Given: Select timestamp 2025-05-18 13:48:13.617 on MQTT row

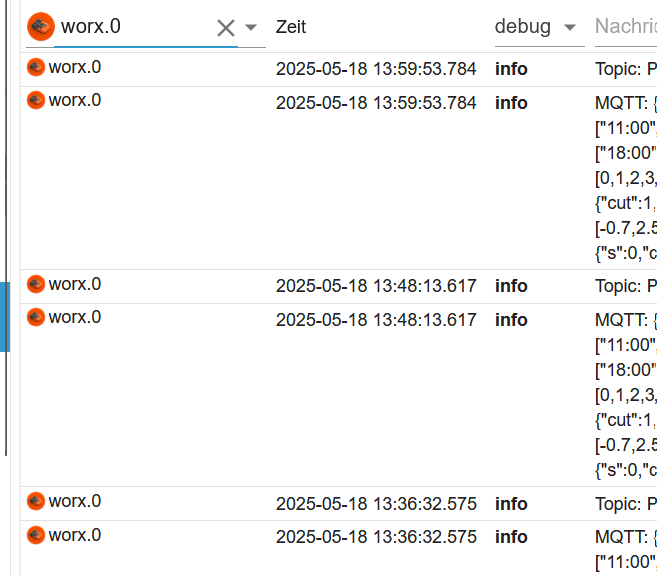Looking at the screenshot, I should (376, 320).
